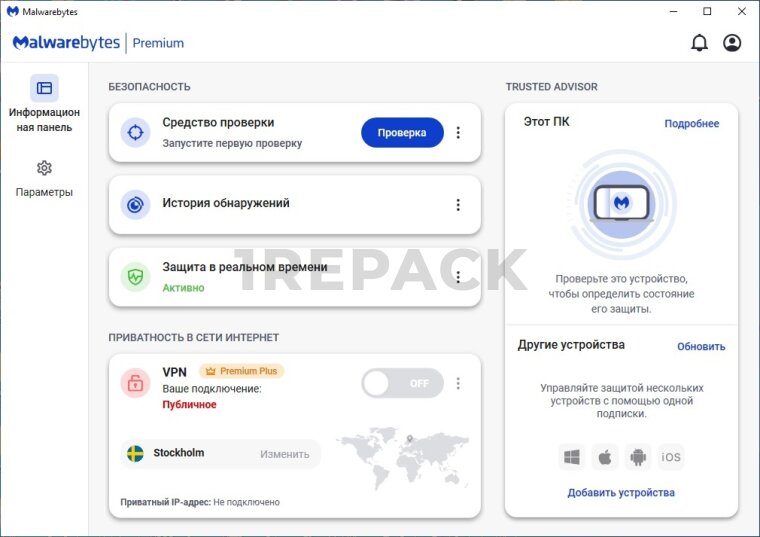The width and height of the screenshot is (760, 537).
Task: Click the blue Проверка scan button
Action: pos(402,132)
